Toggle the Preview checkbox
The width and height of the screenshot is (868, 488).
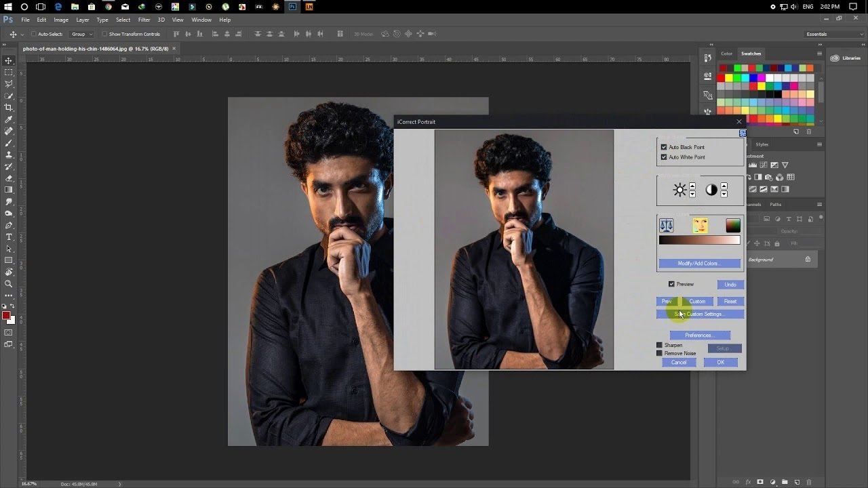(671, 284)
